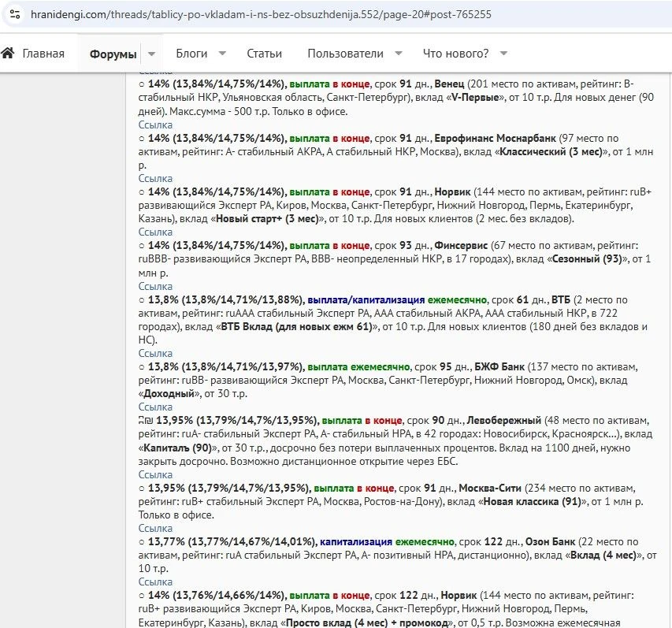
Task: Click the deposit name «Классический (3 мес)»
Action: [x=551, y=152]
